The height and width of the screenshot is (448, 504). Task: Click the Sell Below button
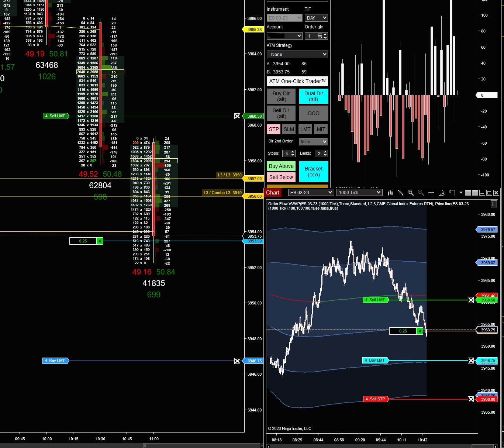281,177
